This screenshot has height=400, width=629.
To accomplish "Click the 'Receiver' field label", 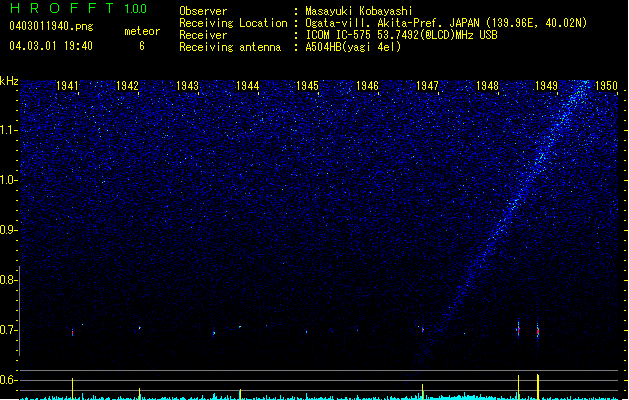I will click(203, 35).
